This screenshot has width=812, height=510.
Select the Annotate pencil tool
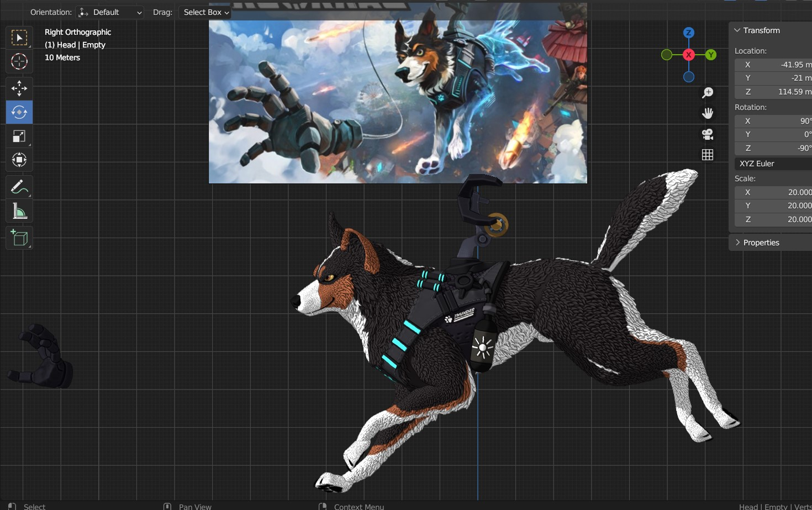(x=19, y=187)
